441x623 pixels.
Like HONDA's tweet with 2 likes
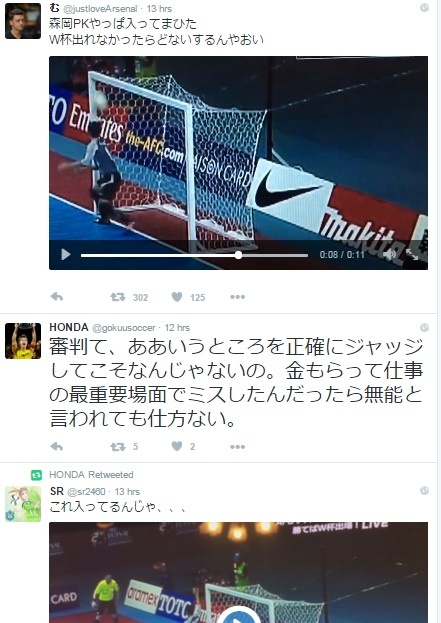point(177,446)
